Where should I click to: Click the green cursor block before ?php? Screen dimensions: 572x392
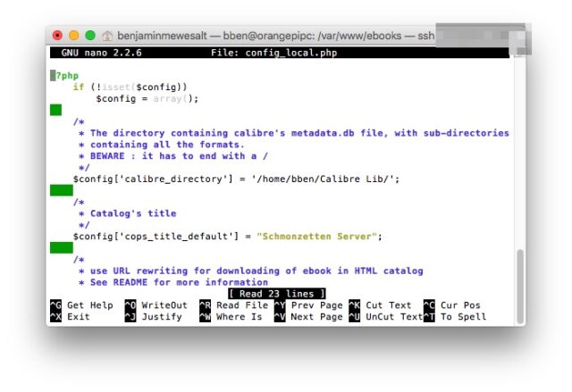click(53, 75)
